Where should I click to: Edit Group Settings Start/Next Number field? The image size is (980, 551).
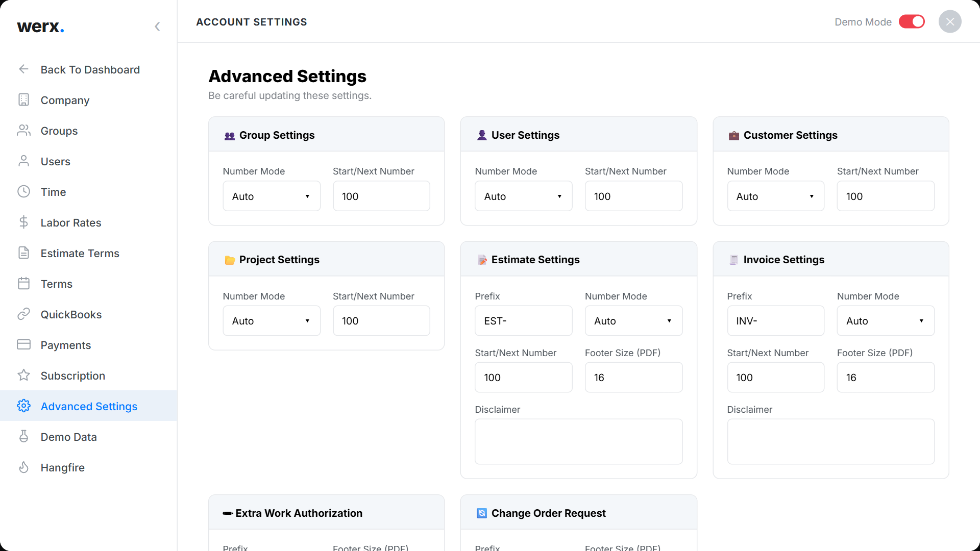(381, 196)
